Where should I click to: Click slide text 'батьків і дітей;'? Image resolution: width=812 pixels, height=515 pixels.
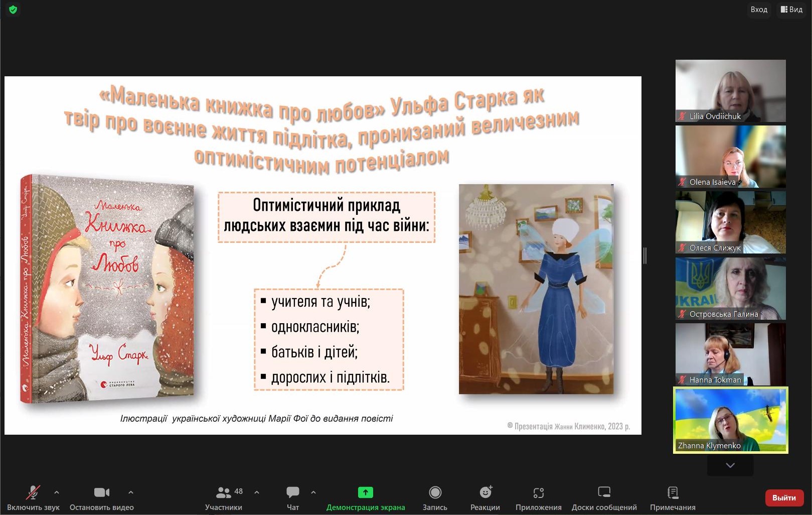pos(314,352)
